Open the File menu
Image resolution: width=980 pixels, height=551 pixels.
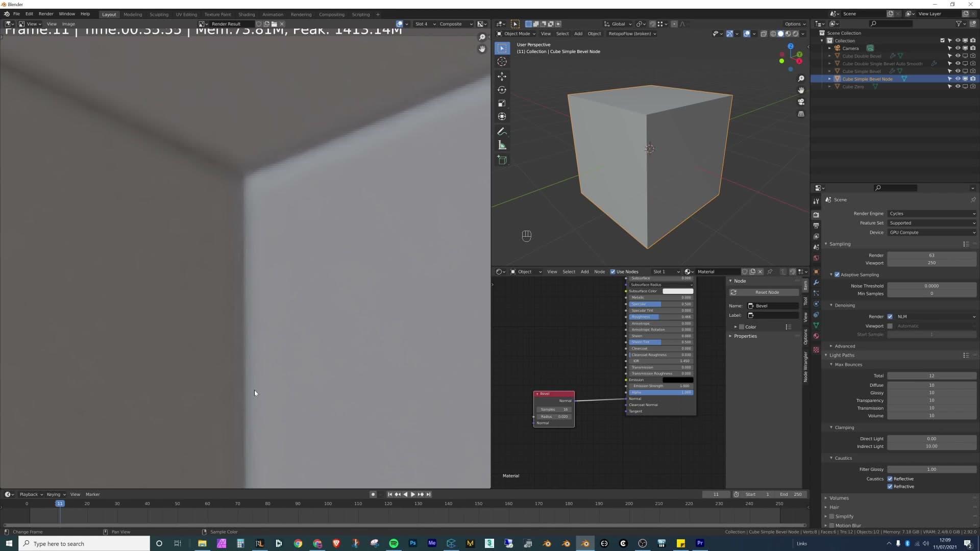click(x=16, y=14)
